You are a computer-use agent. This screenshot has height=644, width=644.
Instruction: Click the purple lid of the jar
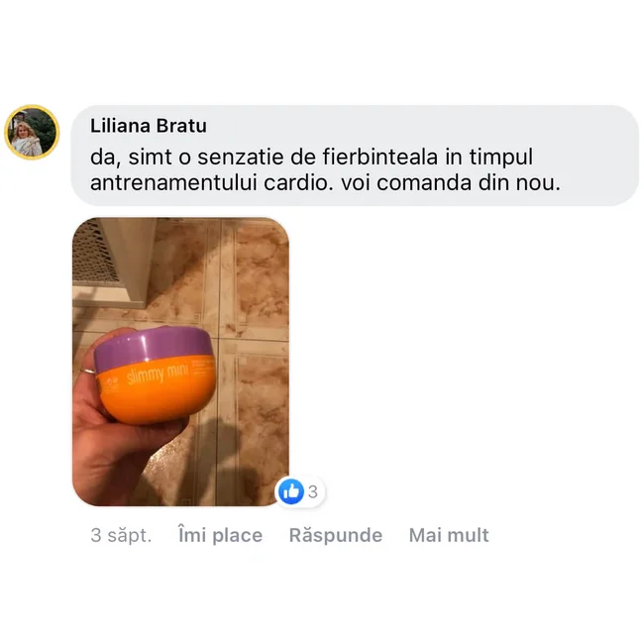[153, 349]
